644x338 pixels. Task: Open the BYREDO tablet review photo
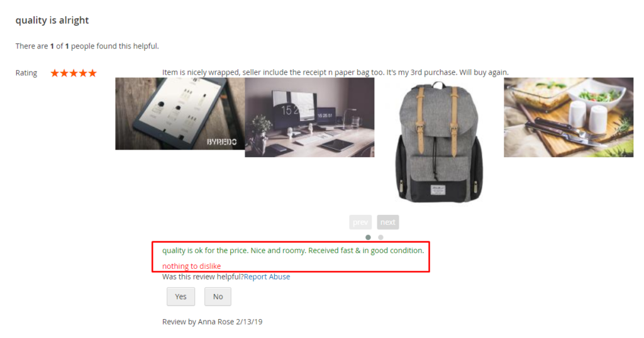[x=180, y=114]
